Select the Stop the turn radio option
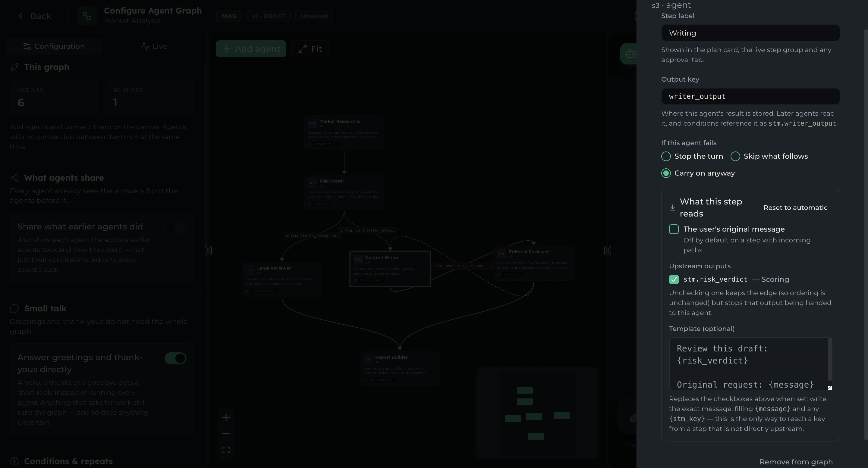Screen dimensions: 868x468 point(666,156)
